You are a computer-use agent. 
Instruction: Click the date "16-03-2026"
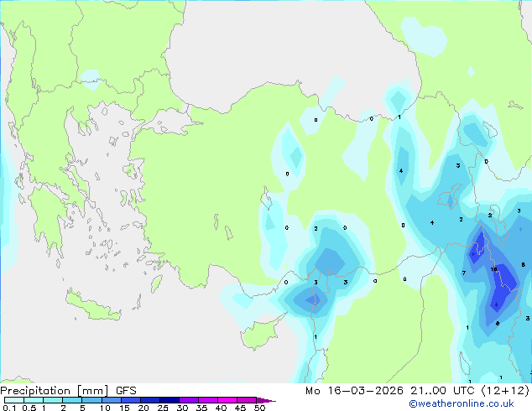366,391
